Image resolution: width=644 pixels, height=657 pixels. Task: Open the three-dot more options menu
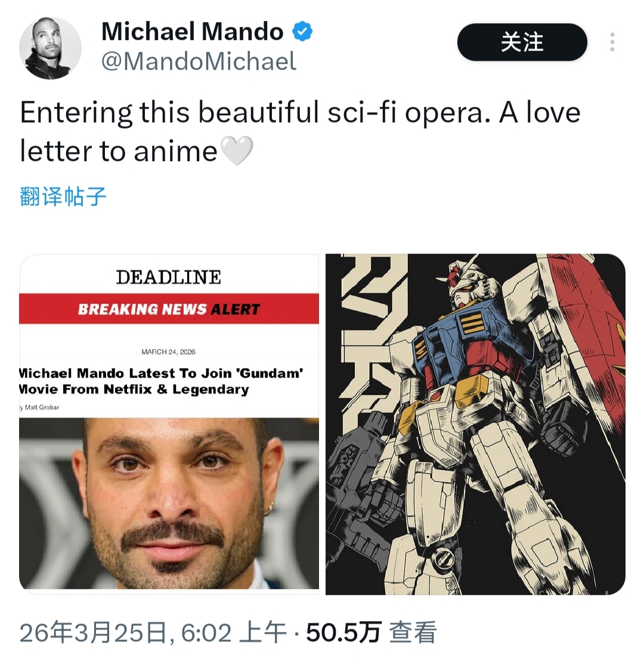click(x=612, y=42)
